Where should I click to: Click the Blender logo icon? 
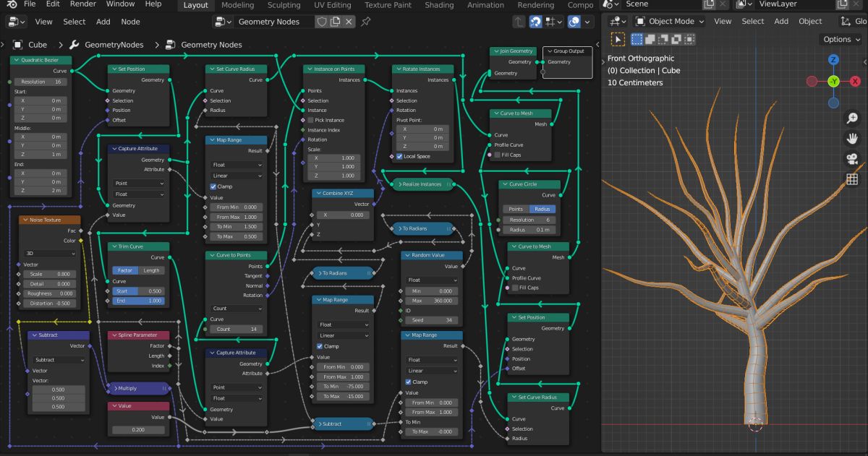(12, 4)
